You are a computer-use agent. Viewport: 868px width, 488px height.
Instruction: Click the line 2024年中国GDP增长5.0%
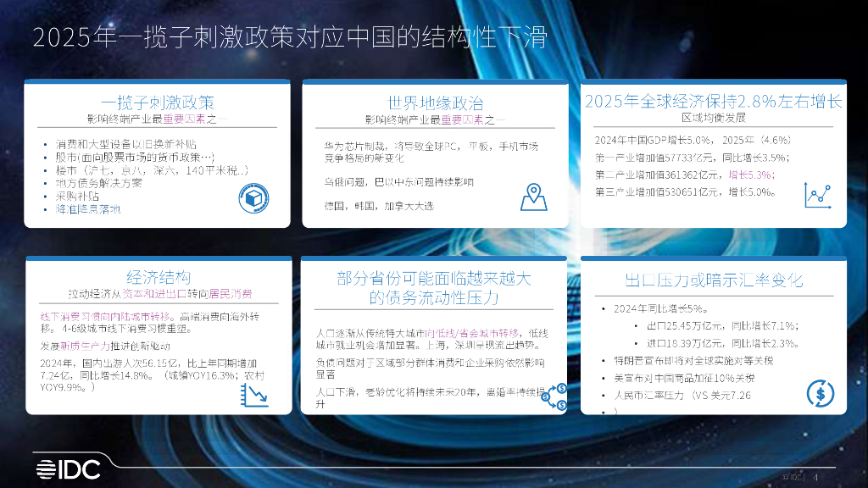(693, 140)
